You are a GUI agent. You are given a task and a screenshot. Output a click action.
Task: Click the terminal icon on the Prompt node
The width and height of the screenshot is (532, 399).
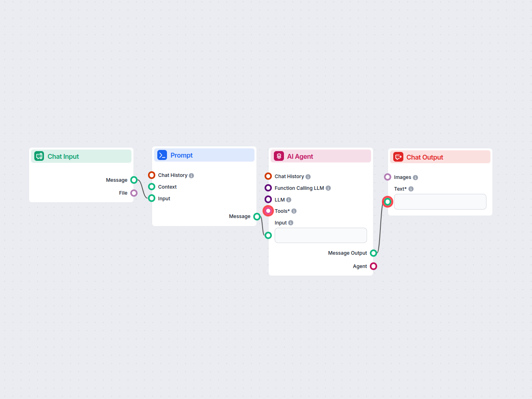click(162, 155)
